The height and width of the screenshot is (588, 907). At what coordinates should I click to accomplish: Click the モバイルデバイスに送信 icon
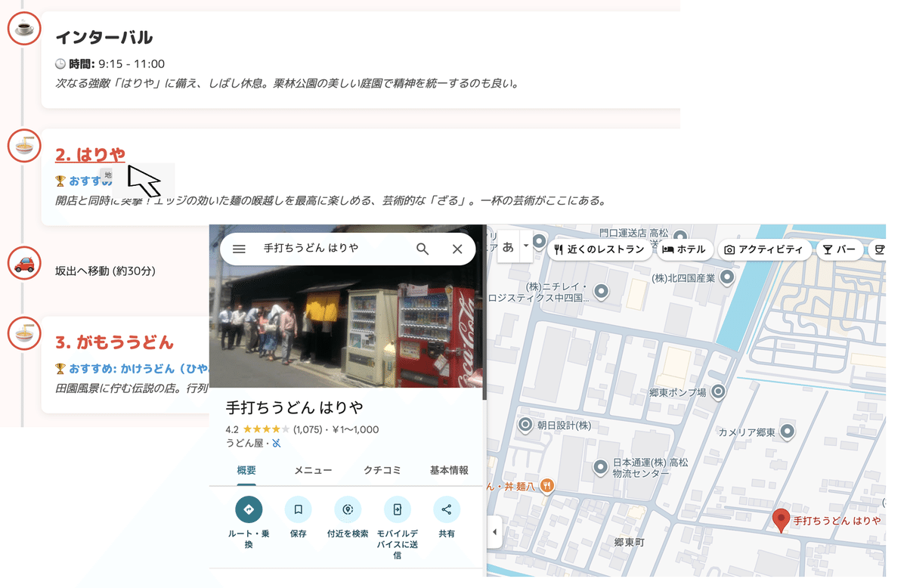(x=398, y=509)
